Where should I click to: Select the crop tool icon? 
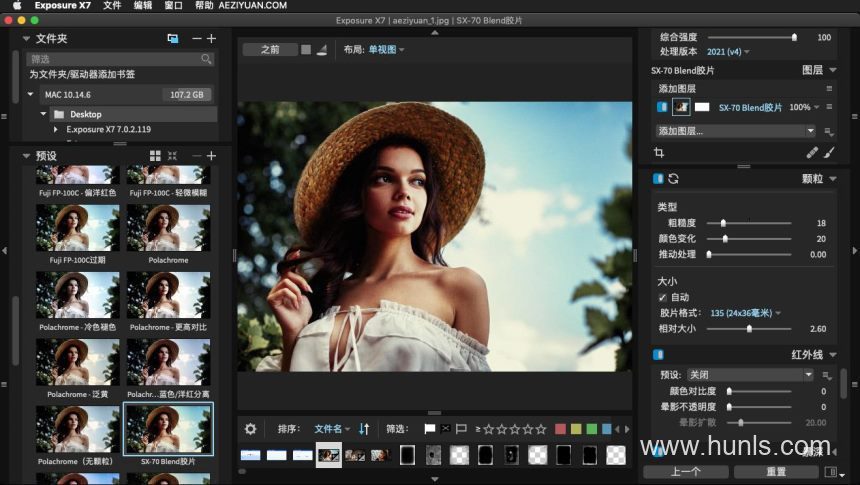click(659, 153)
